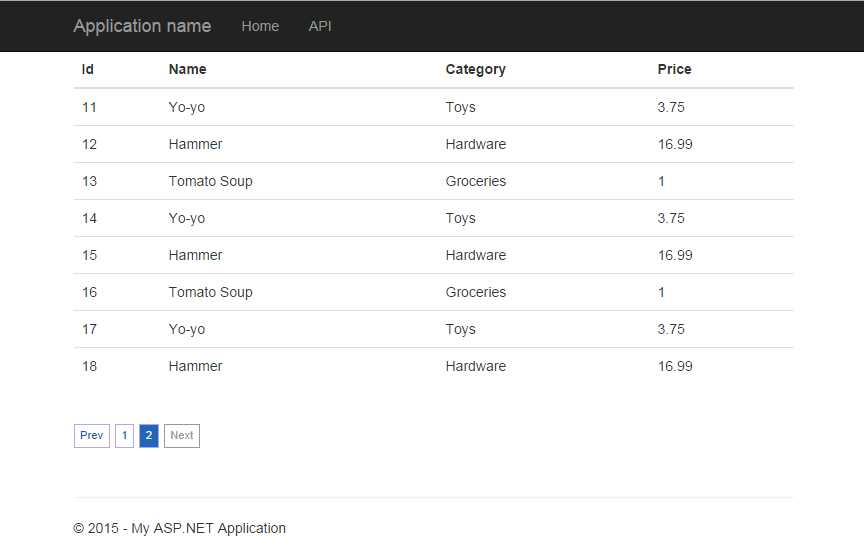The height and width of the screenshot is (548, 864).
Task: Click the Toys category in row 14
Action: tap(460, 218)
